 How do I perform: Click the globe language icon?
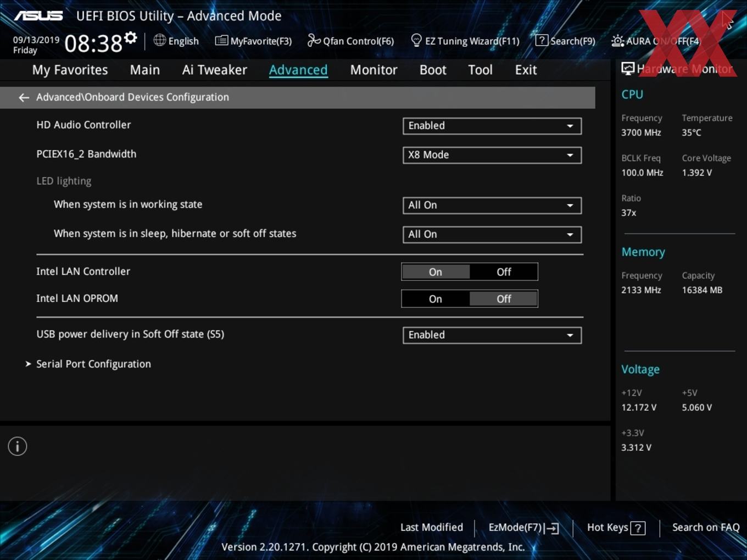159,40
